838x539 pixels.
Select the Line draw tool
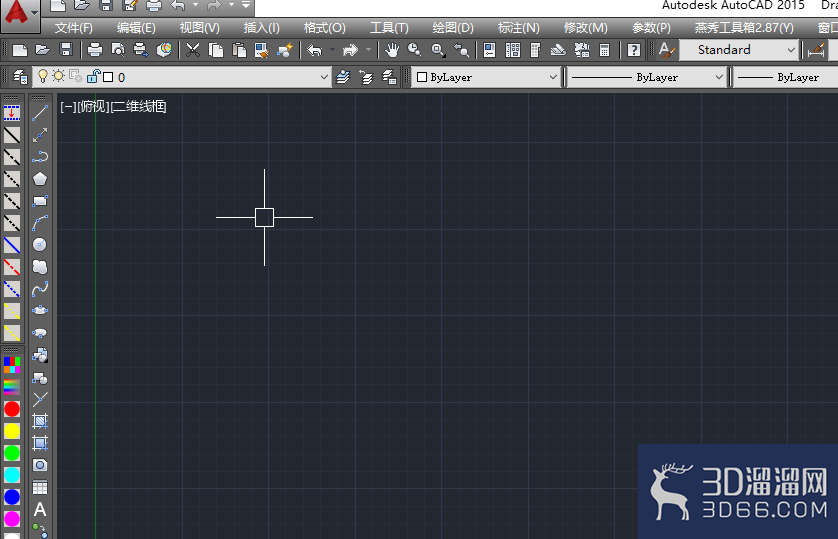40,113
